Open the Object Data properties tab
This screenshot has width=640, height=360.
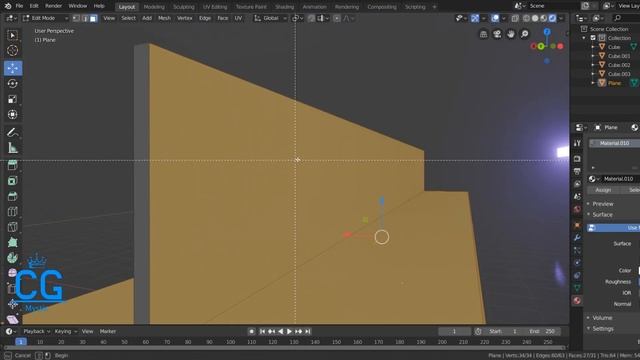[577, 288]
